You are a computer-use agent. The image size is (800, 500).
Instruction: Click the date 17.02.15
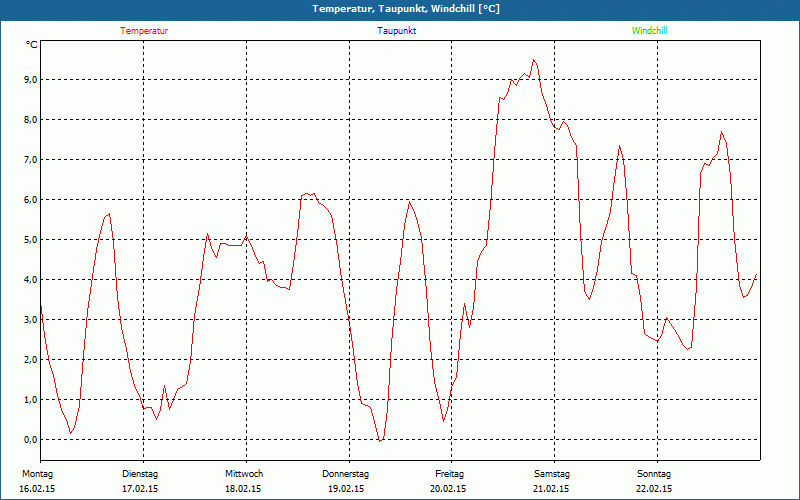pyautogui.click(x=140, y=489)
